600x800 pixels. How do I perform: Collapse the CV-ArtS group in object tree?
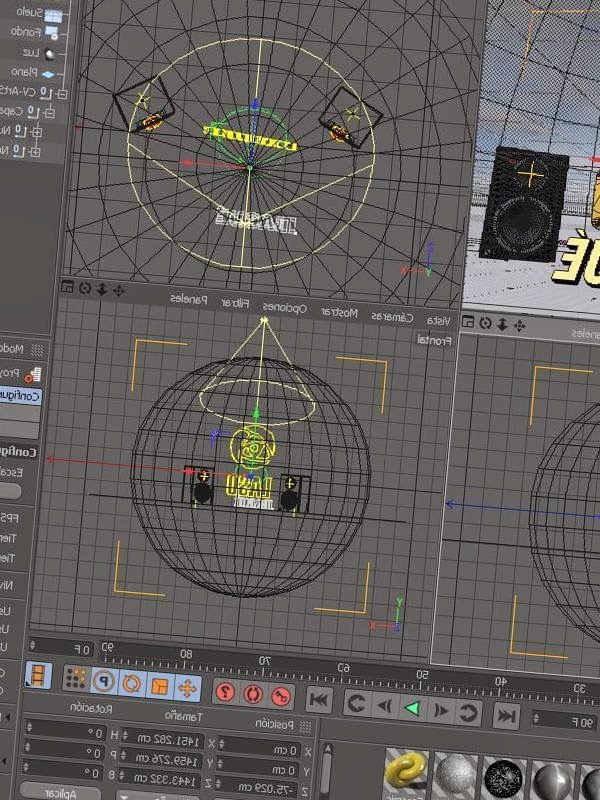pos(62,94)
